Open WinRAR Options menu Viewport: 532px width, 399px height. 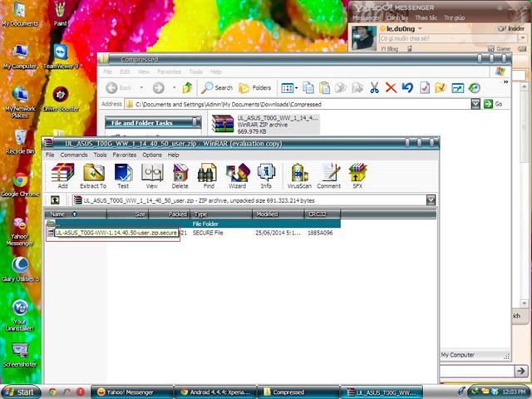(x=152, y=155)
